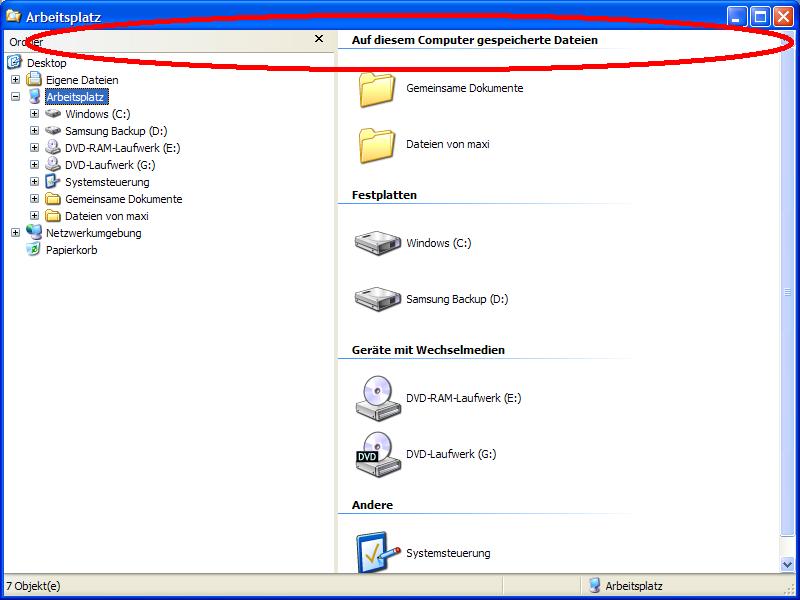Screen dimensions: 800x600
Task: Click Dateien von maxi label in right pane
Action: point(447,144)
